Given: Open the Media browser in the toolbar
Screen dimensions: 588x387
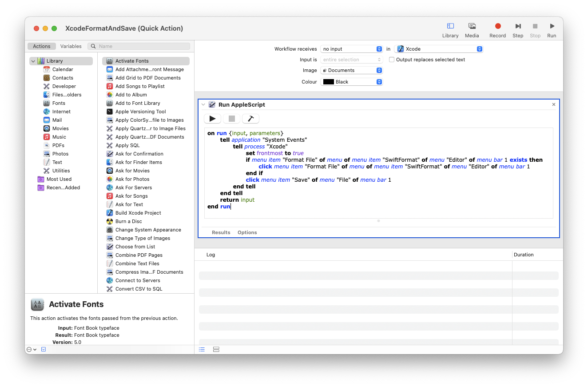Looking at the screenshot, I should [x=472, y=26].
